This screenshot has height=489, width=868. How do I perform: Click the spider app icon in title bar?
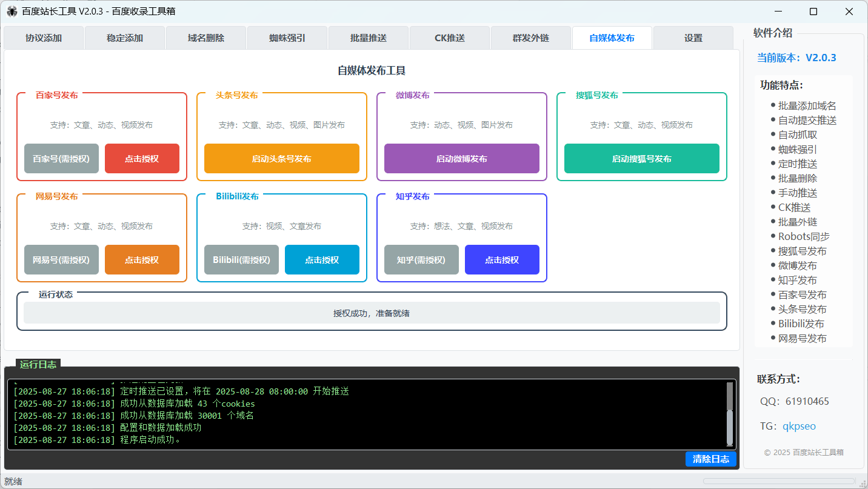point(12,12)
